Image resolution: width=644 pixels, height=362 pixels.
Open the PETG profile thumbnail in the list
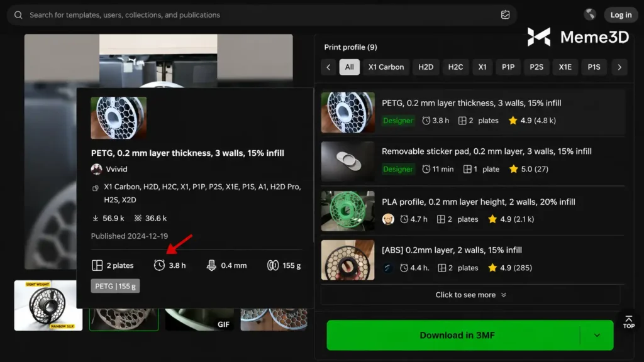click(348, 112)
